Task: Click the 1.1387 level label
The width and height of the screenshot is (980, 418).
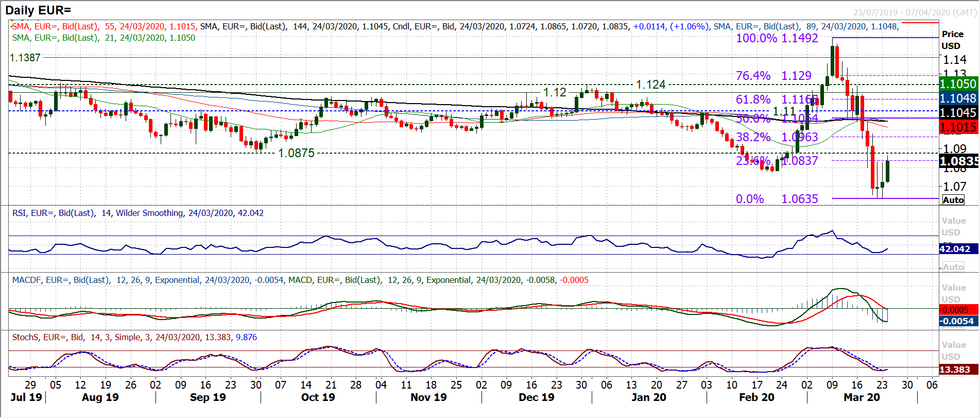Action: [25, 58]
